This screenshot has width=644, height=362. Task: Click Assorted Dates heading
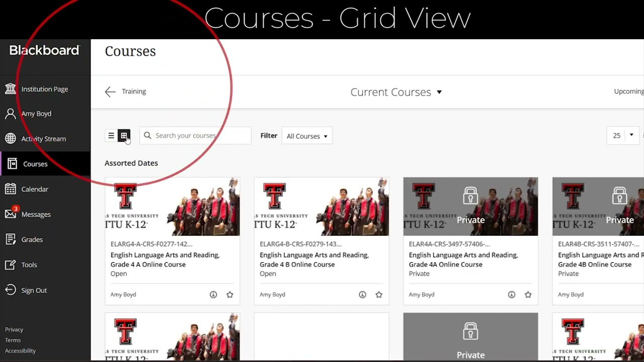click(131, 163)
